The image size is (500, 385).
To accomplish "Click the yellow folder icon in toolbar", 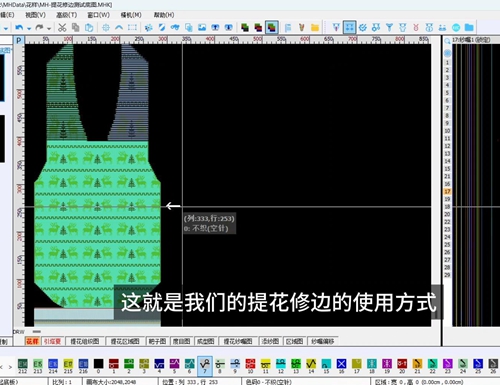I will point(315,27).
